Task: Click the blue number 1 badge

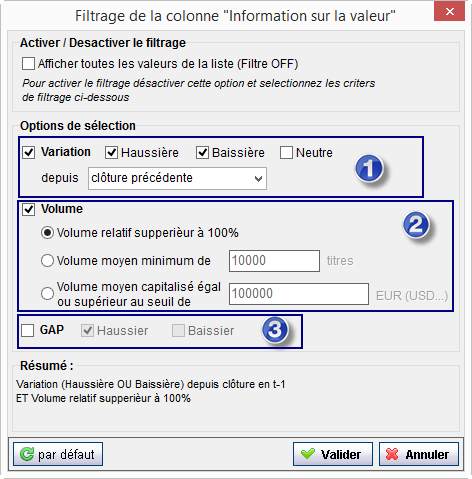Action: (369, 168)
